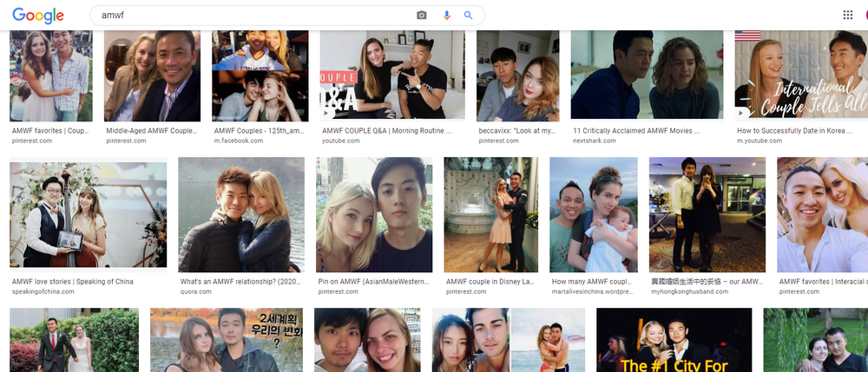Open 'AMWF couple in Disney La...' image
The width and height of the screenshot is (868, 372).
tap(491, 214)
